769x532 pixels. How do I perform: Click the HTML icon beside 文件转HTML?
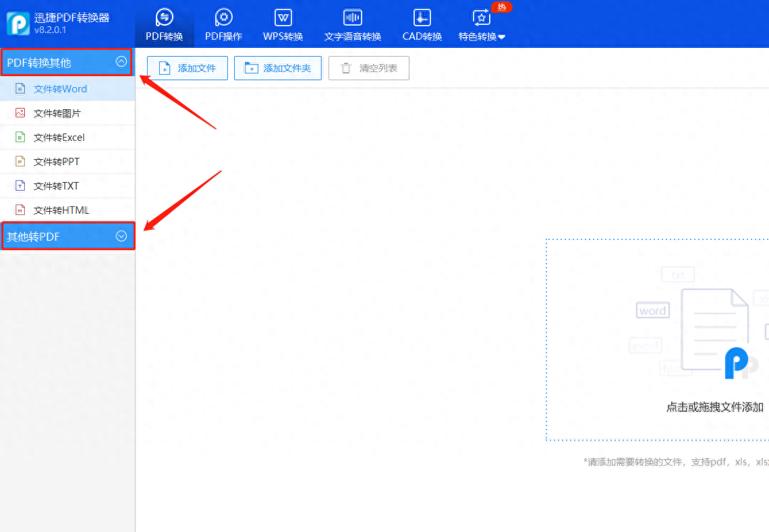click(20, 210)
